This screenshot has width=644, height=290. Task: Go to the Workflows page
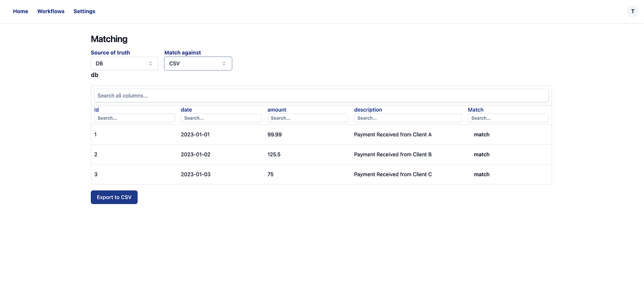[51, 11]
